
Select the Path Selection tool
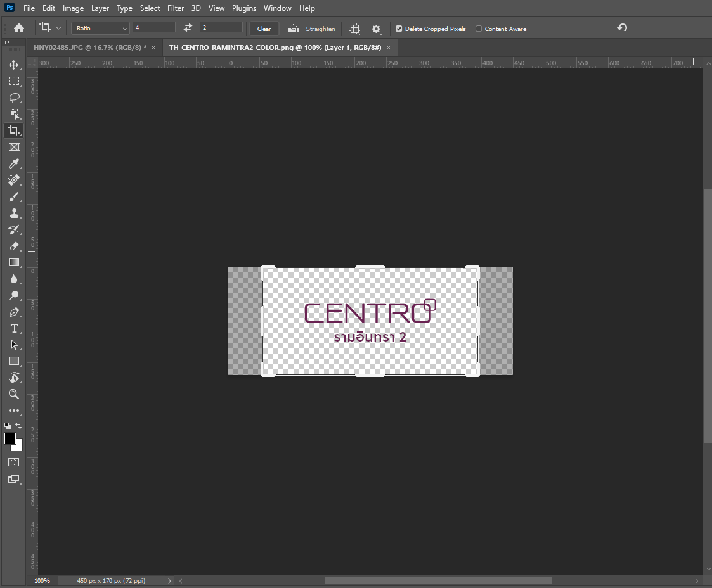tap(14, 345)
